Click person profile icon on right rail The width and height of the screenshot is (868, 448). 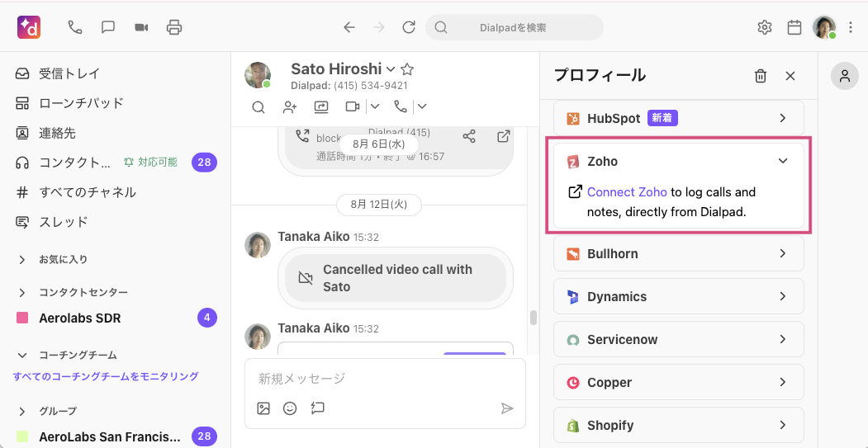(x=845, y=76)
